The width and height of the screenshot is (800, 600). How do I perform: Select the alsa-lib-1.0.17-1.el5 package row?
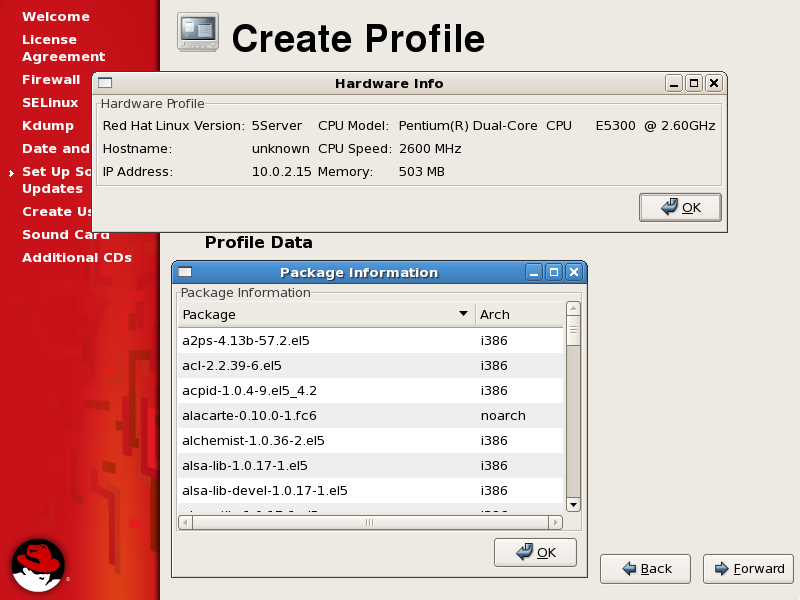pyautogui.click(x=370, y=465)
